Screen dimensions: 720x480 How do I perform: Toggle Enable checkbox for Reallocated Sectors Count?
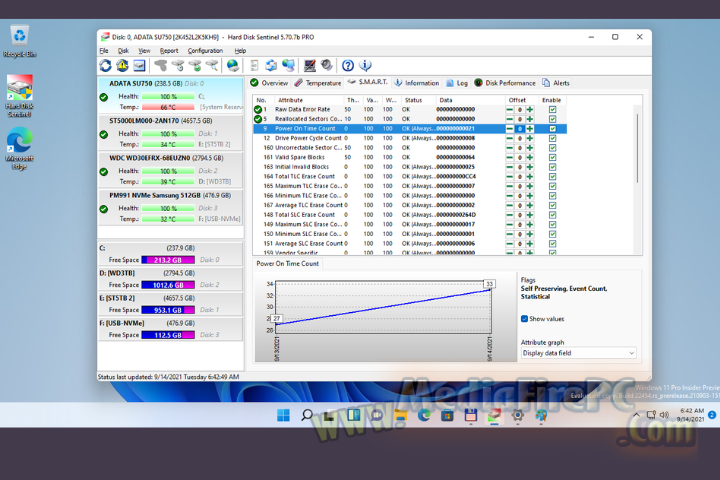pos(552,119)
